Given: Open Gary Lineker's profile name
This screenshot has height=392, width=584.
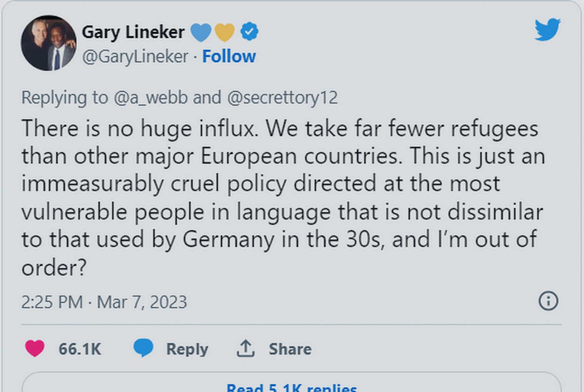Looking at the screenshot, I should point(134,32).
